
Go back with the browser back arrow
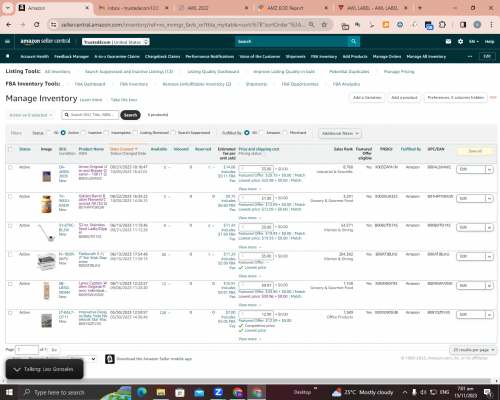click(9, 25)
